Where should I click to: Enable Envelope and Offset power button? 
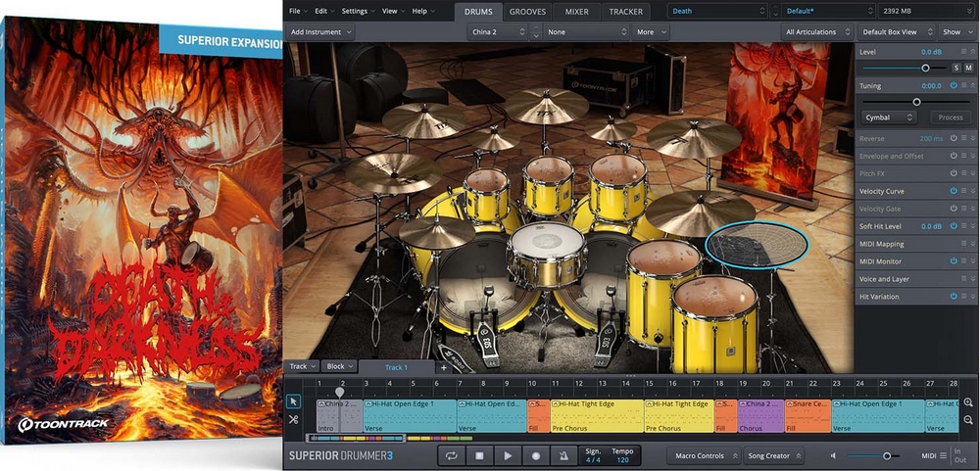(x=954, y=156)
